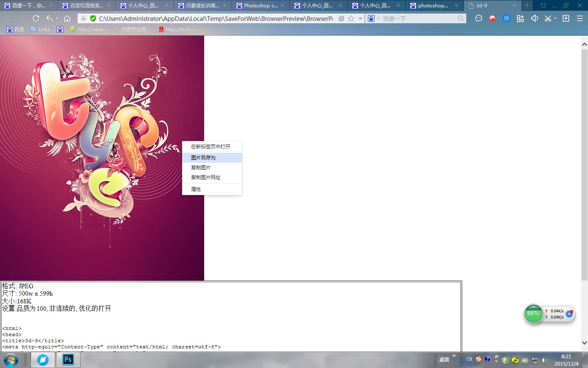588x368 pixels.
Task: Open the 'http://www...' bookmark
Action: [x=89, y=29]
